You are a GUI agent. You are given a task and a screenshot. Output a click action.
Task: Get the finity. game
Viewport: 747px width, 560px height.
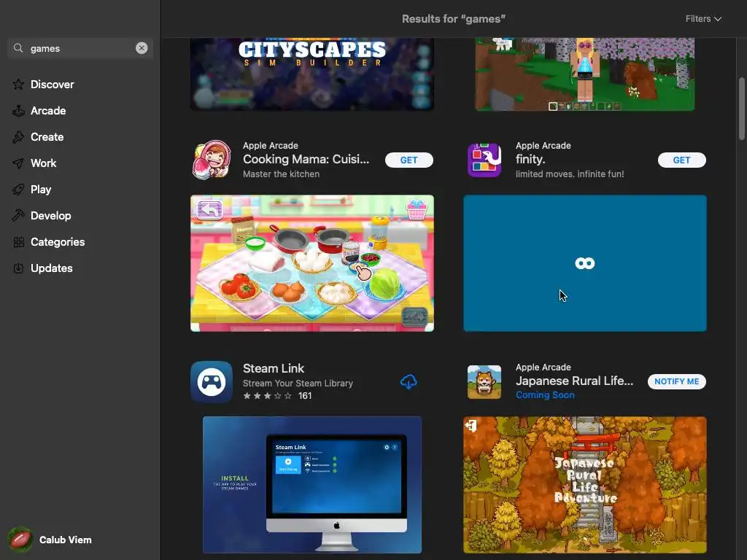(682, 160)
